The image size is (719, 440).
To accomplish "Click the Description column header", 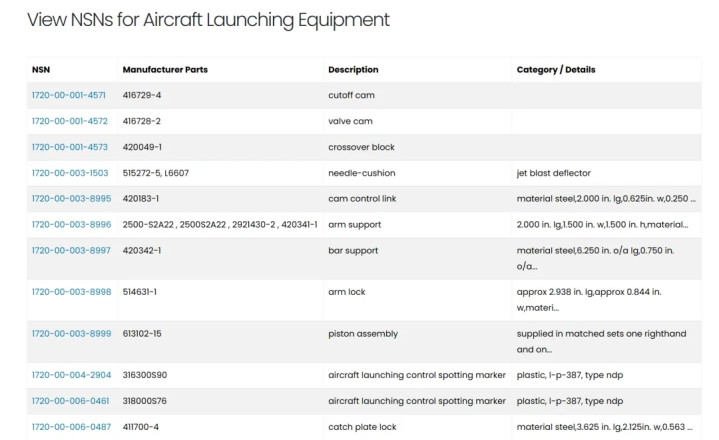I will [353, 70].
